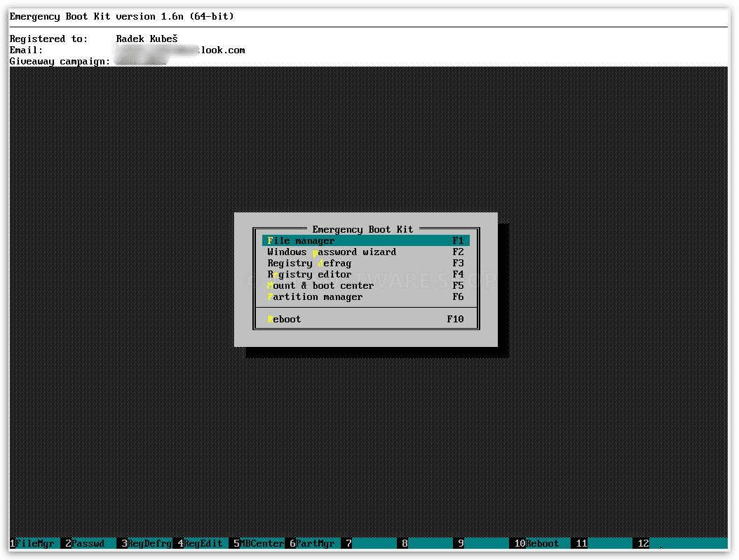
Task: Click the 'Emergency Boot Kit' dialog title
Action: (x=362, y=229)
